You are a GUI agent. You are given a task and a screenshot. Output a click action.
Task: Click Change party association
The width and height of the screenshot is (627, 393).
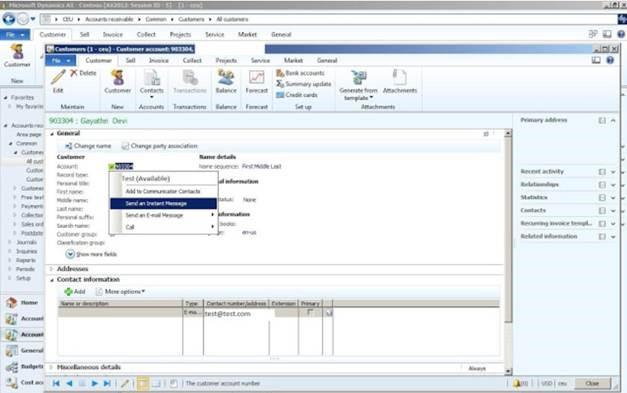(x=160, y=146)
